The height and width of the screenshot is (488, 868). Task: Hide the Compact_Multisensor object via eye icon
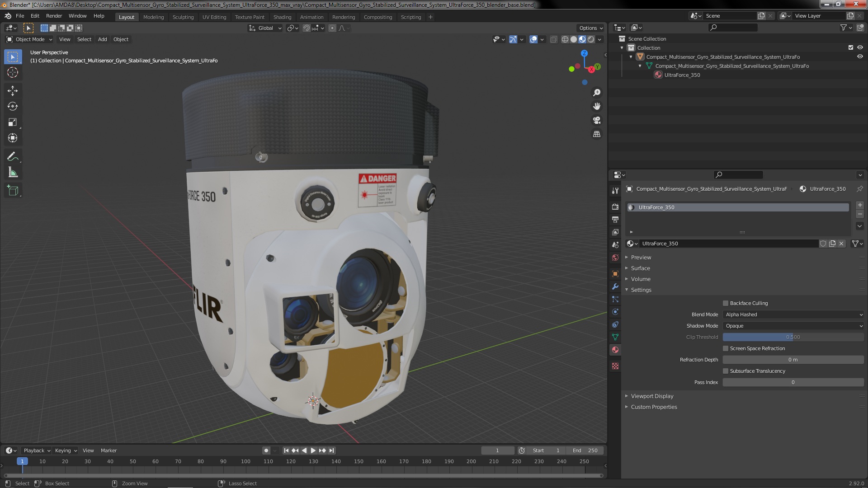coord(860,56)
